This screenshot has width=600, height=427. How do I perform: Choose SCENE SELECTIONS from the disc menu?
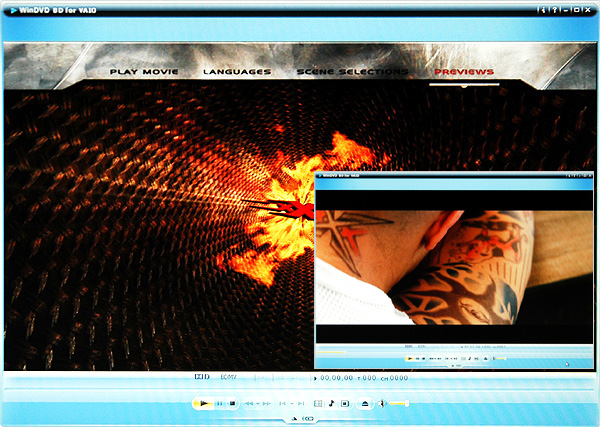(352, 73)
